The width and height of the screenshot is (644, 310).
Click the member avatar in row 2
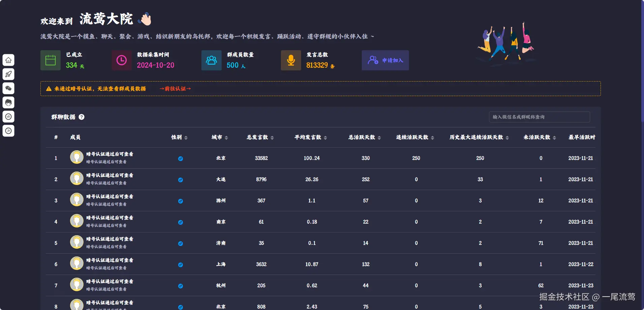(77, 178)
